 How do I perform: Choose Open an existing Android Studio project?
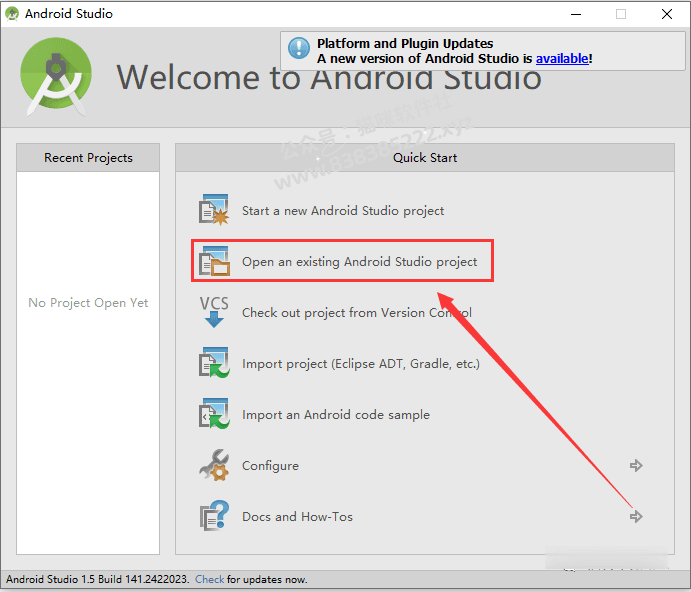[359, 262]
